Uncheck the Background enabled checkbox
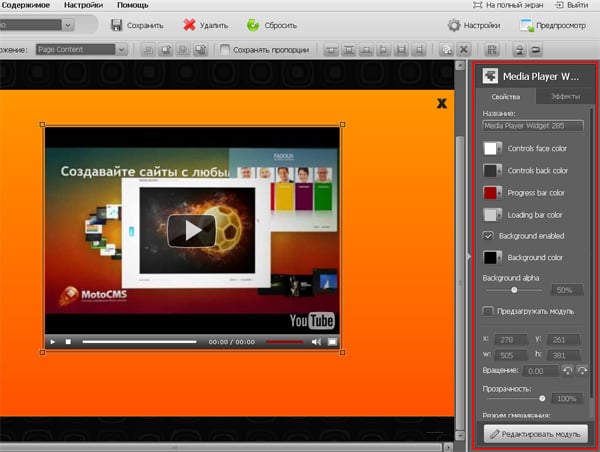600x452 pixels. tap(490, 236)
